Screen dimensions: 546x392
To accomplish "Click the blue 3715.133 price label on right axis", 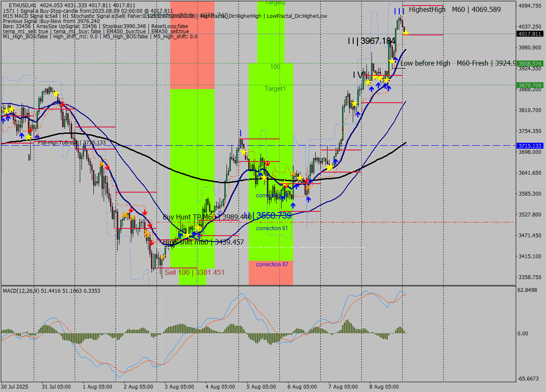I will pos(531,146).
